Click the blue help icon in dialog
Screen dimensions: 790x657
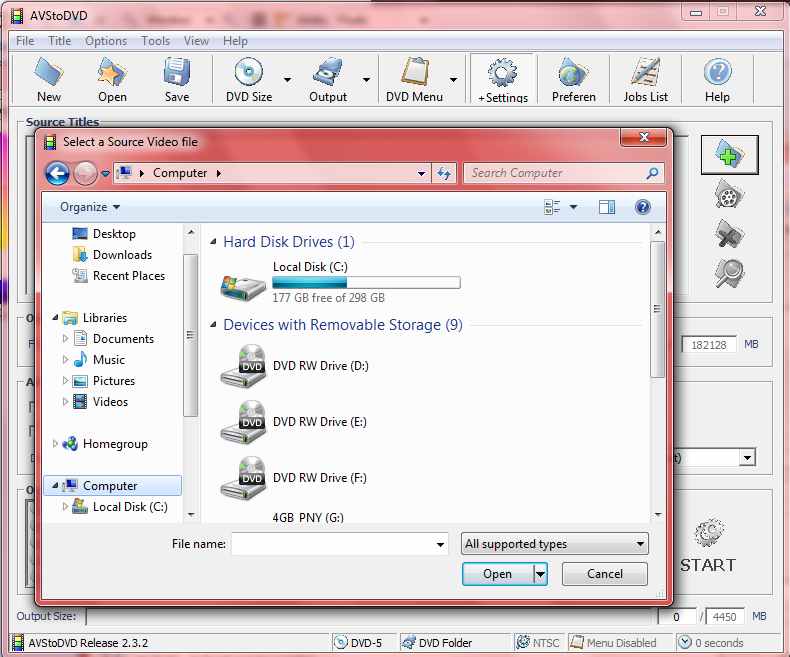point(642,207)
